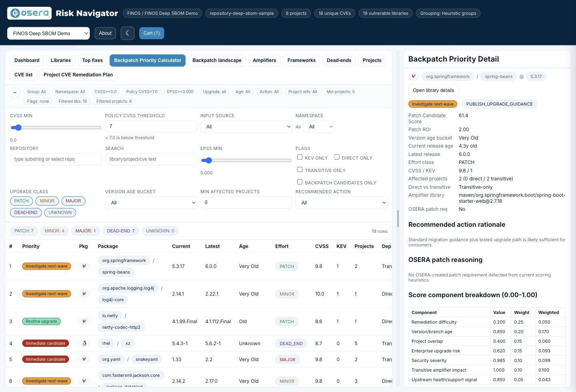Image resolution: width=576 pixels, height=392 pixels.
Task: Open Frameworks tab
Action: (x=302, y=60)
